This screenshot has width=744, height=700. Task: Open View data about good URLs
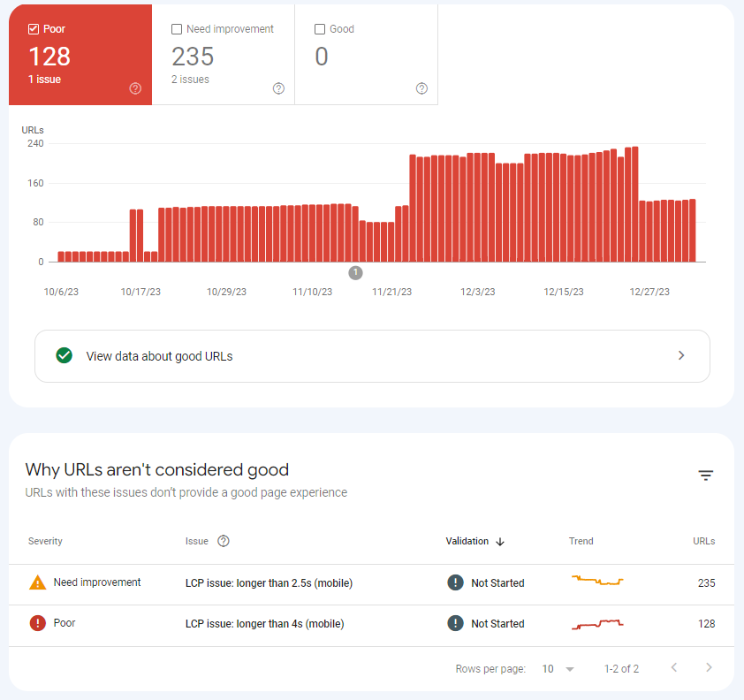372,356
